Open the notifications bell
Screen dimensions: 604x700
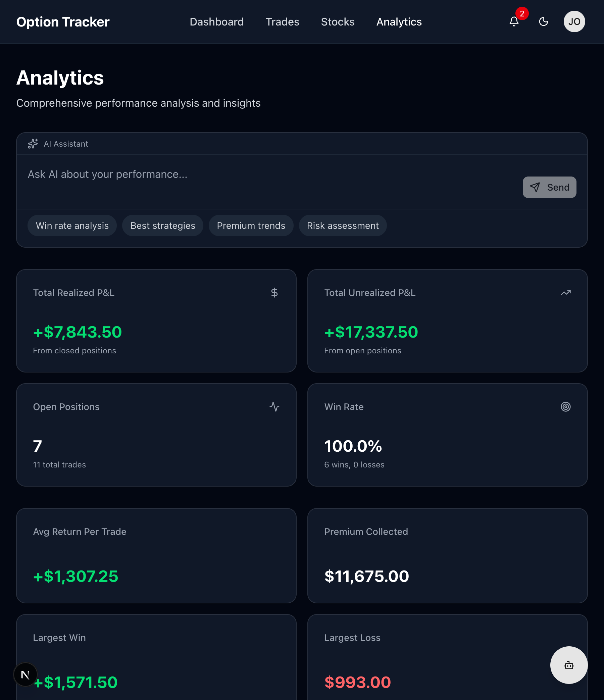pos(514,21)
